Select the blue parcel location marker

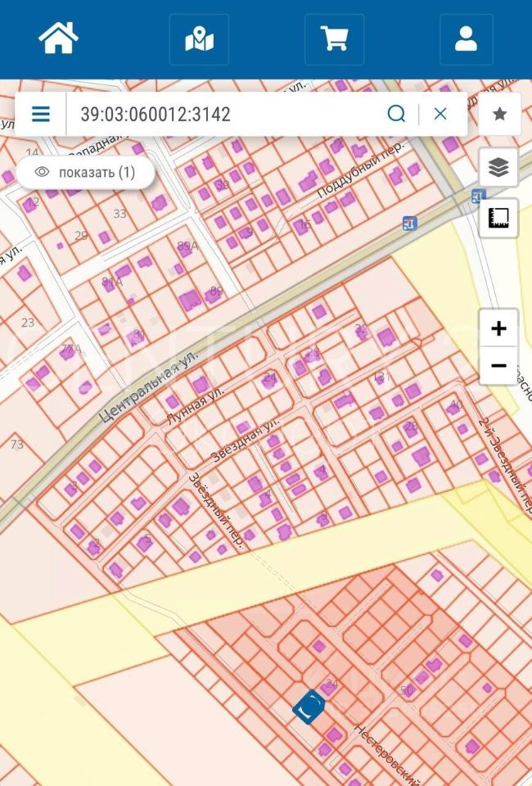pos(309,707)
